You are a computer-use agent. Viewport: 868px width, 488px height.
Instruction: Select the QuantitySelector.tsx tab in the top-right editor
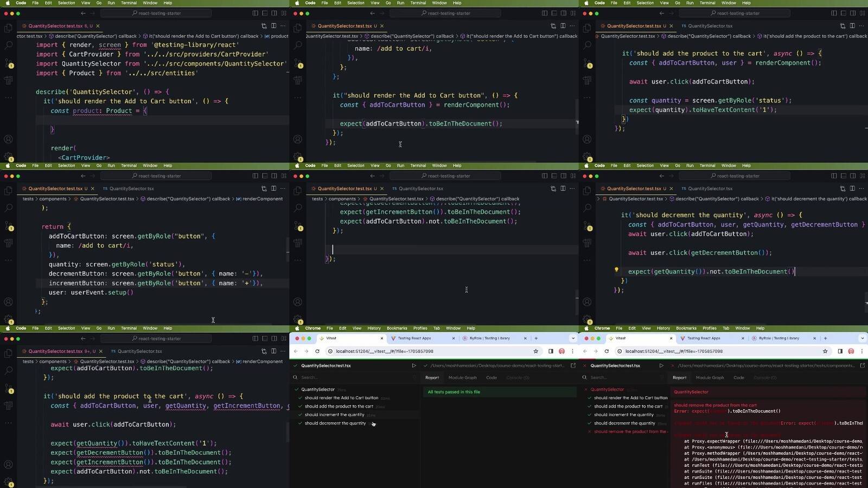pyautogui.click(x=710, y=26)
